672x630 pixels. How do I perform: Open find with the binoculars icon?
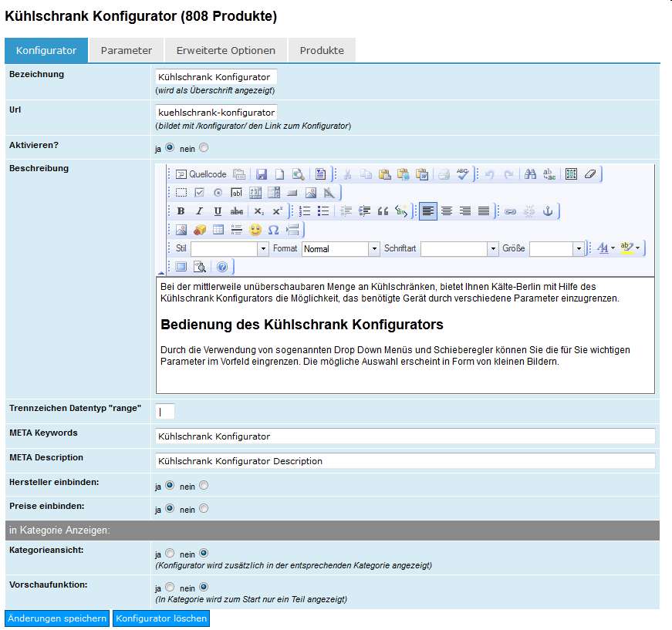(x=530, y=174)
